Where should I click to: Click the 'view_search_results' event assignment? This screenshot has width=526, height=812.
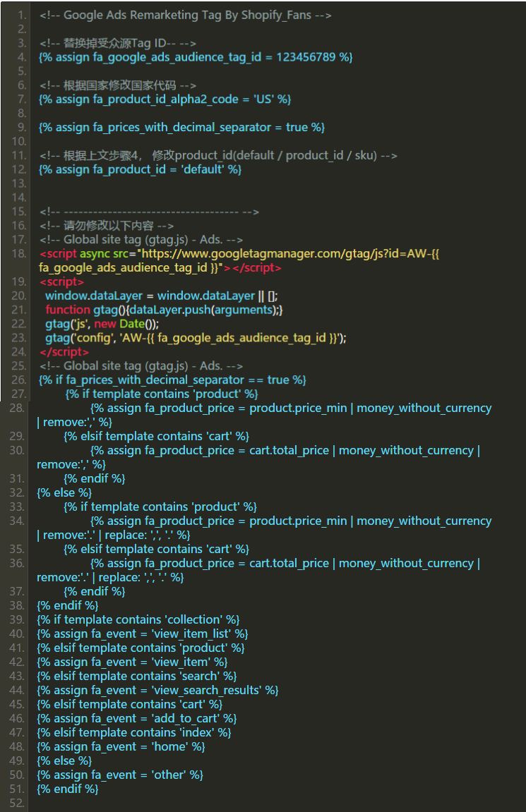tap(157, 690)
